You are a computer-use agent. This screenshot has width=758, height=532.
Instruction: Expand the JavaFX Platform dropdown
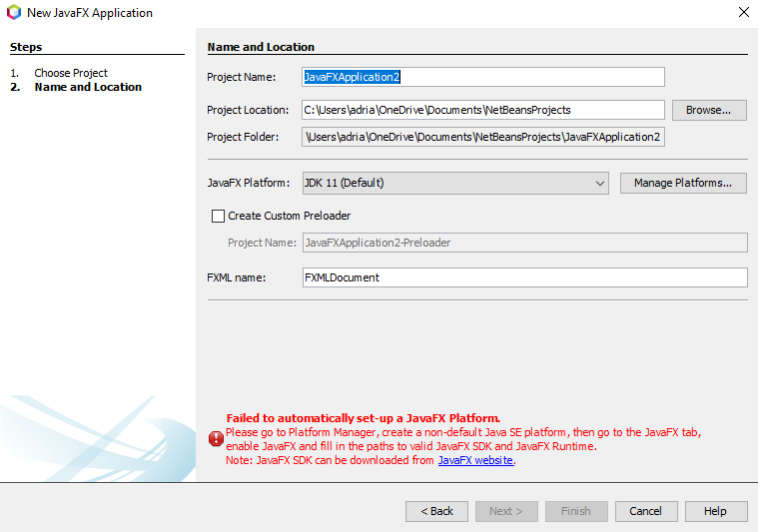(x=599, y=184)
